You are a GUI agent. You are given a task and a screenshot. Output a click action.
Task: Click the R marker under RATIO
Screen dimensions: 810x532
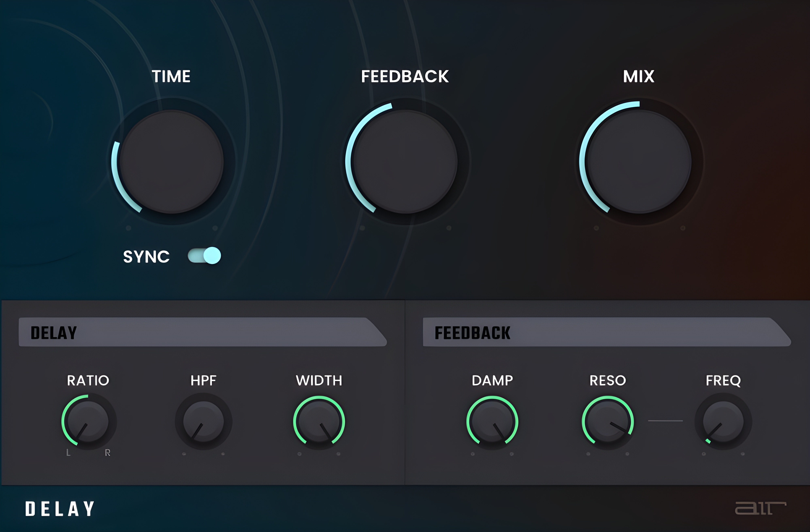tap(108, 453)
